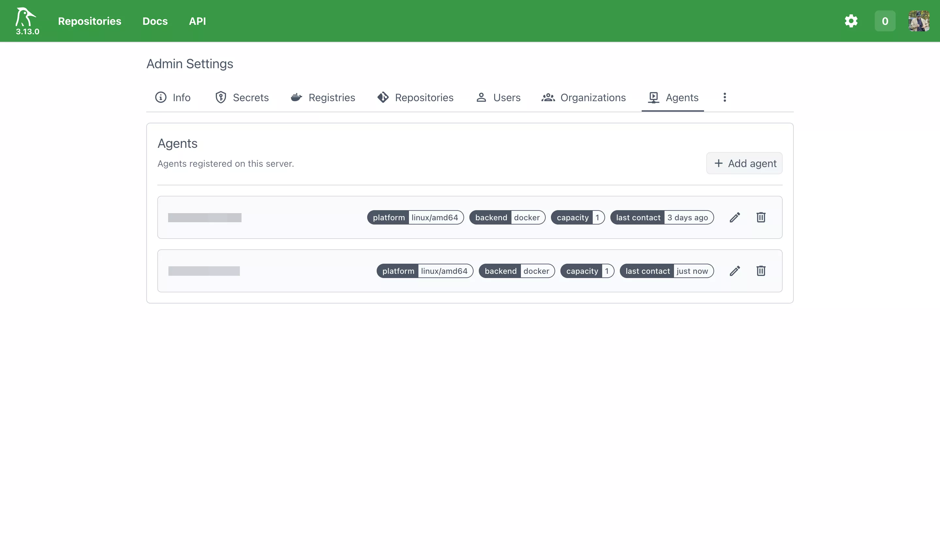Click the platform linux/amd64 badge of first agent
This screenshot has width=940, height=560.
coord(415,217)
